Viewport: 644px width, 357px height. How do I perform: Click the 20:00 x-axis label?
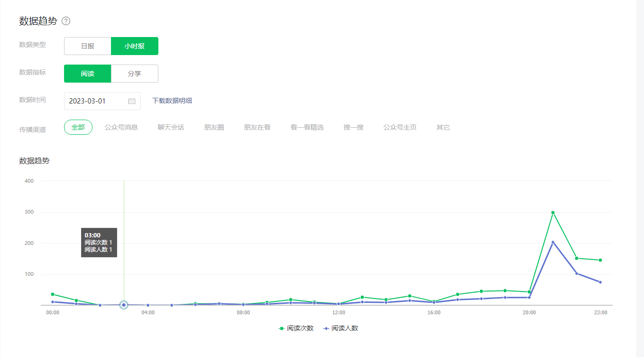(x=529, y=312)
